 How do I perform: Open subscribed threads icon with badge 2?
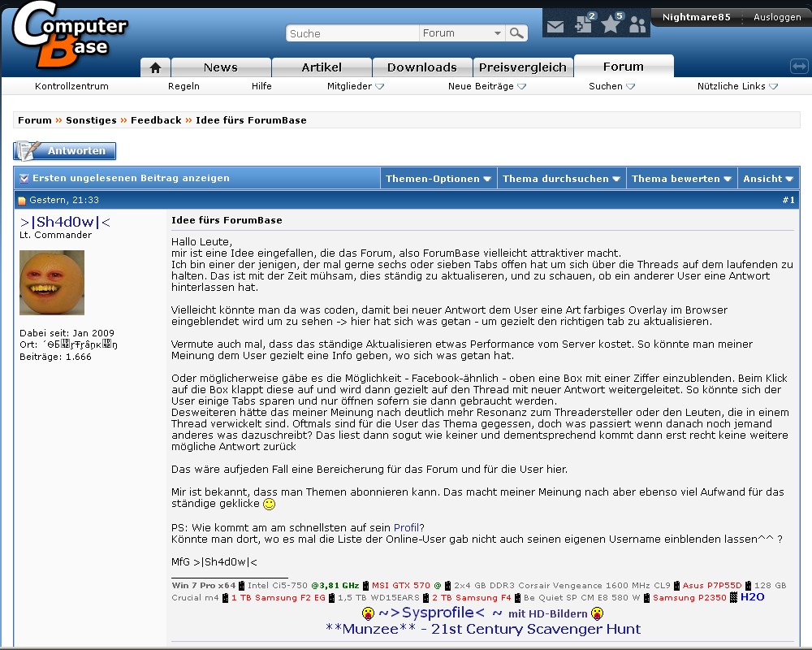pos(585,24)
